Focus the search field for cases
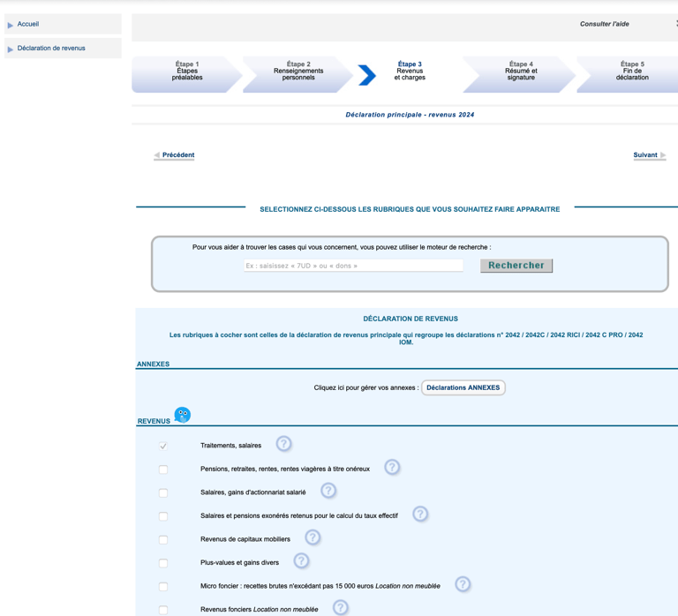The height and width of the screenshot is (616, 678). (x=353, y=266)
